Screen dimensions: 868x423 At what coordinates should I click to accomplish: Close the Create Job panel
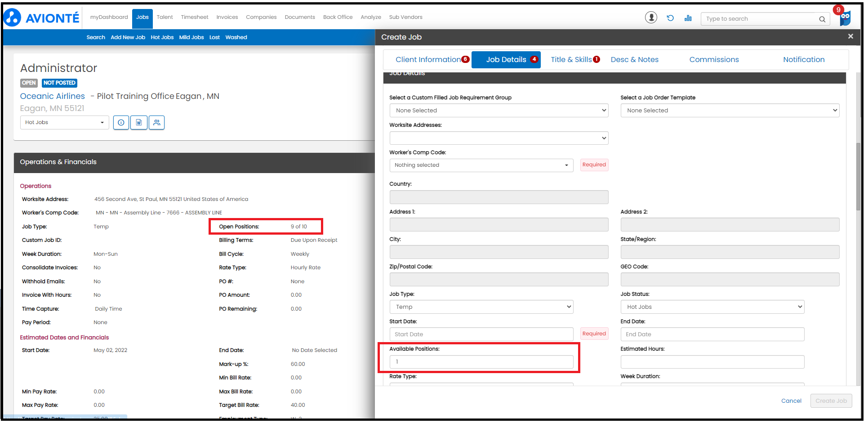coord(850,36)
